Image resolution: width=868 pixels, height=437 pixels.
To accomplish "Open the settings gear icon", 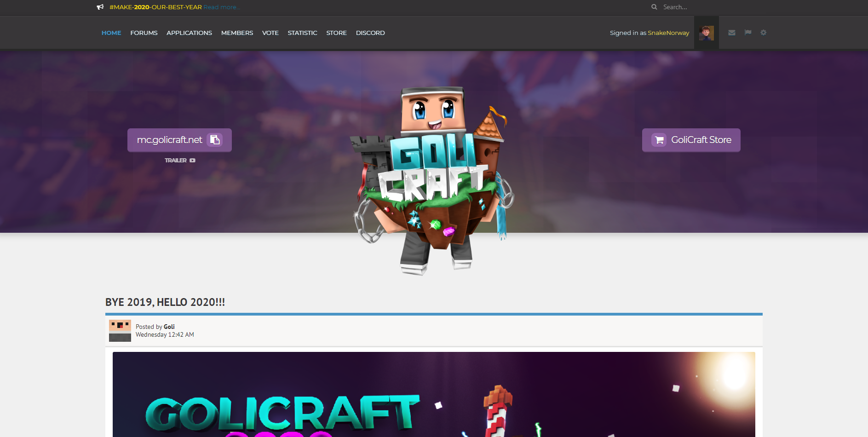I will pos(764,33).
